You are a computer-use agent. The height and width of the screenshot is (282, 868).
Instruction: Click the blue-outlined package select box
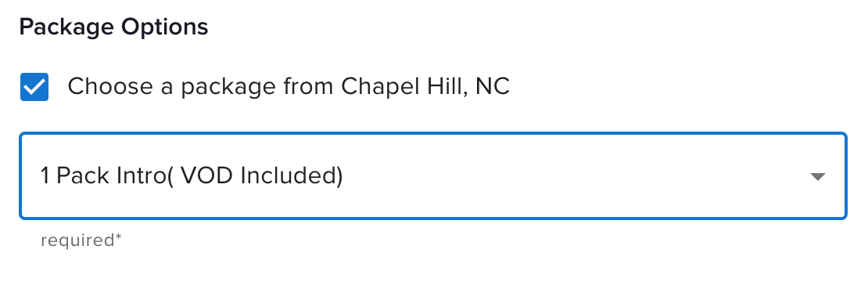point(433,176)
